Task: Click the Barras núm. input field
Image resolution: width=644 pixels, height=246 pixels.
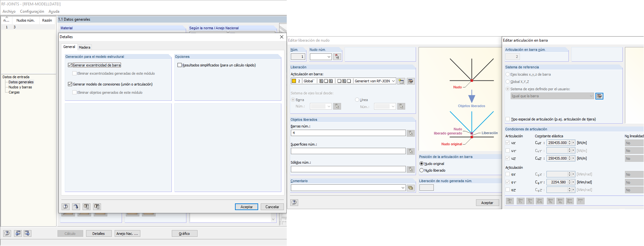Action: point(348,133)
